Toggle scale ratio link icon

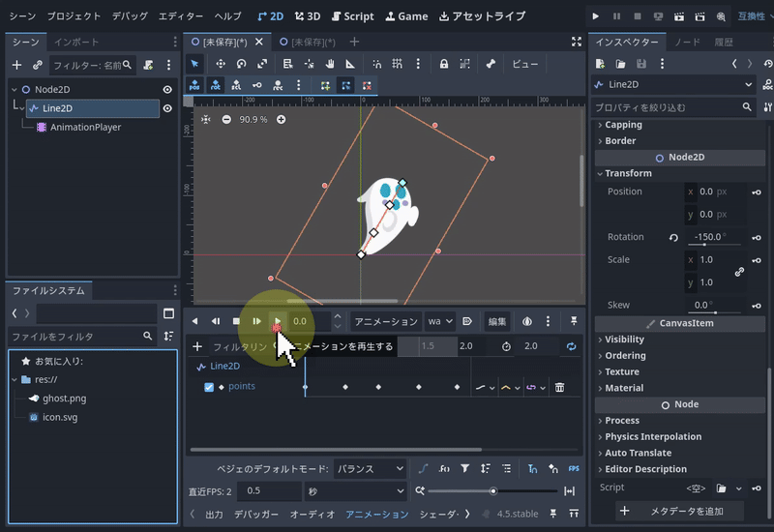click(739, 272)
